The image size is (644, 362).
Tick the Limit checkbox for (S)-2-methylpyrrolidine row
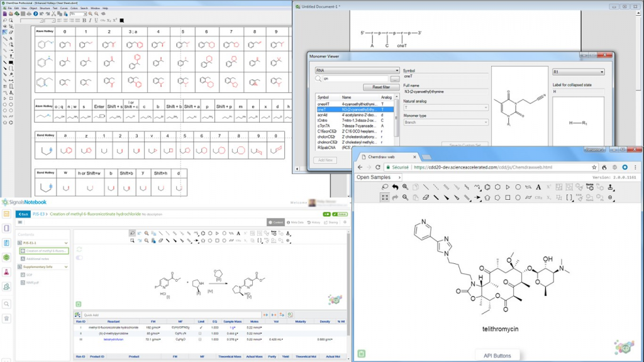tap(200, 333)
